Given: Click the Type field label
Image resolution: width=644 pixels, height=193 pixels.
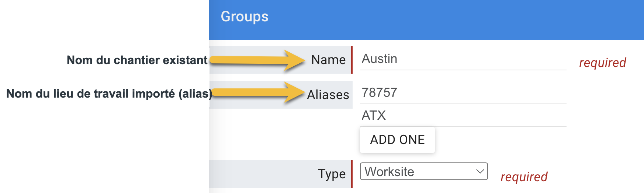Looking at the screenshot, I should coord(332,174).
